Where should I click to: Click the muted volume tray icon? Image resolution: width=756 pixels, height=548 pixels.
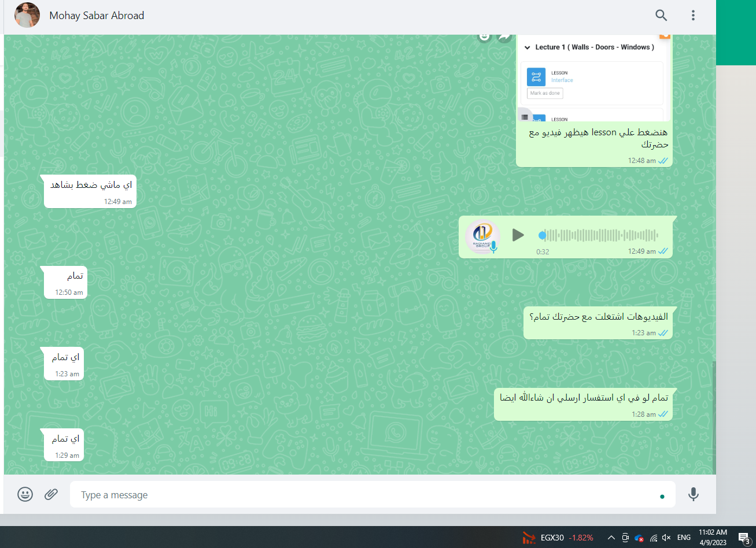(x=667, y=538)
